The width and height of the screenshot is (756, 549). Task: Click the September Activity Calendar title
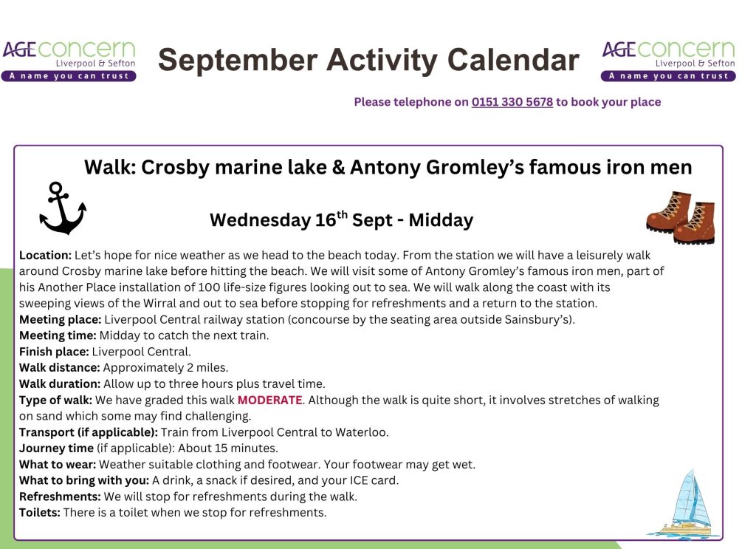(368, 61)
